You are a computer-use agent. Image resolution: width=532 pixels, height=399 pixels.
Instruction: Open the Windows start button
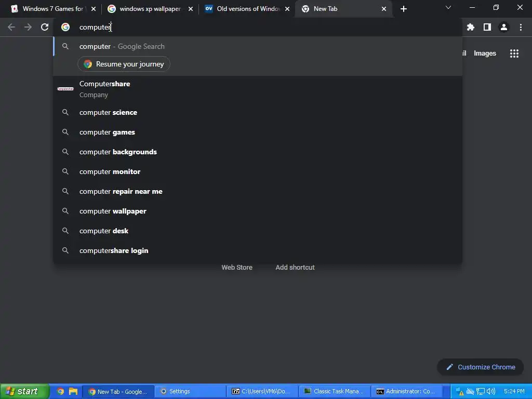(x=24, y=391)
